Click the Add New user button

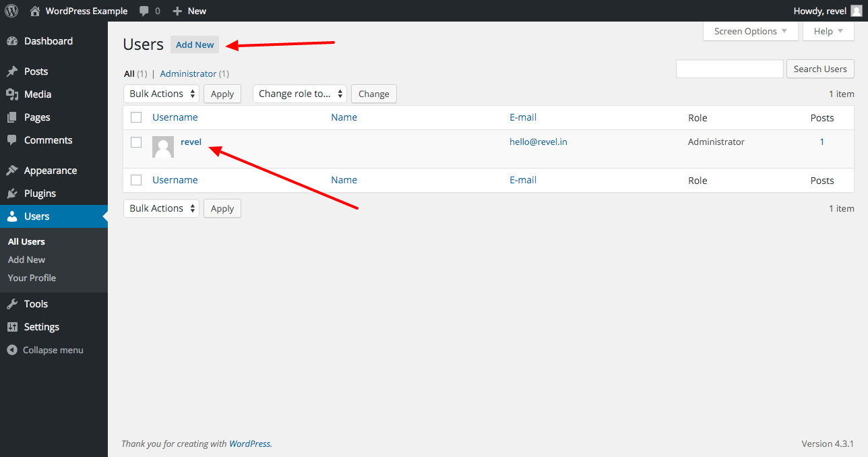(x=194, y=44)
